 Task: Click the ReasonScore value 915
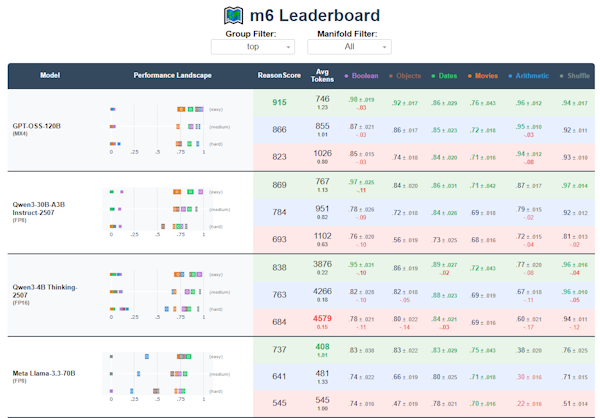point(279,103)
